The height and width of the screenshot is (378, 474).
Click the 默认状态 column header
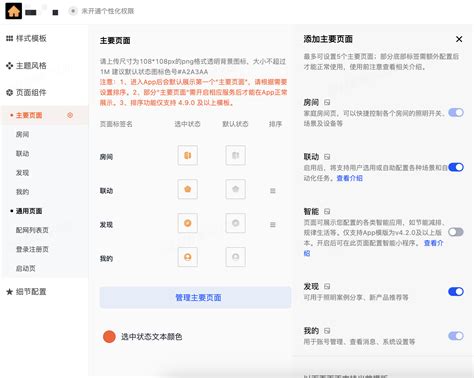[x=235, y=124]
